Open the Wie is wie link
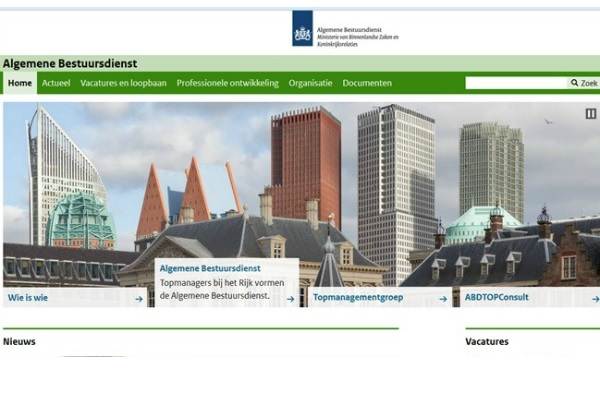This screenshot has height=400, width=600. pos(28,297)
